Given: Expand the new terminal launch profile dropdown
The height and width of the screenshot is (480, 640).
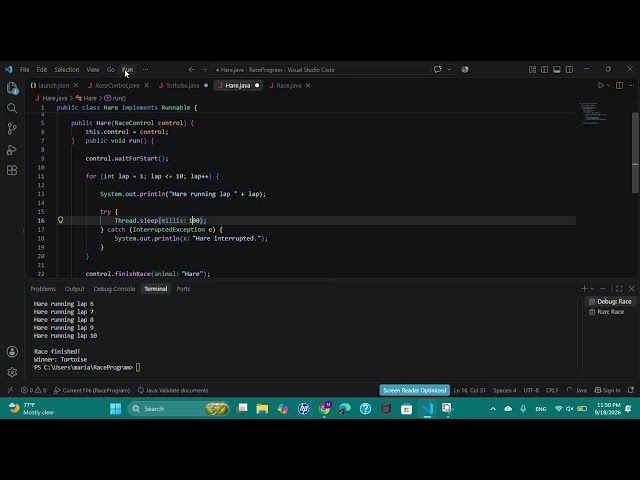Looking at the screenshot, I should tap(592, 289).
